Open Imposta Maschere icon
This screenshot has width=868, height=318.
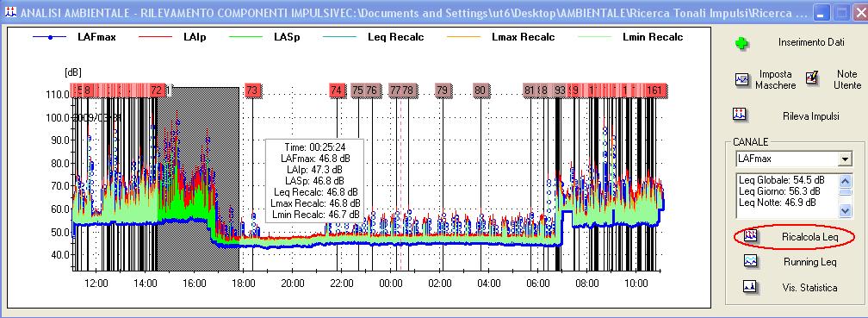pos(741,79)
